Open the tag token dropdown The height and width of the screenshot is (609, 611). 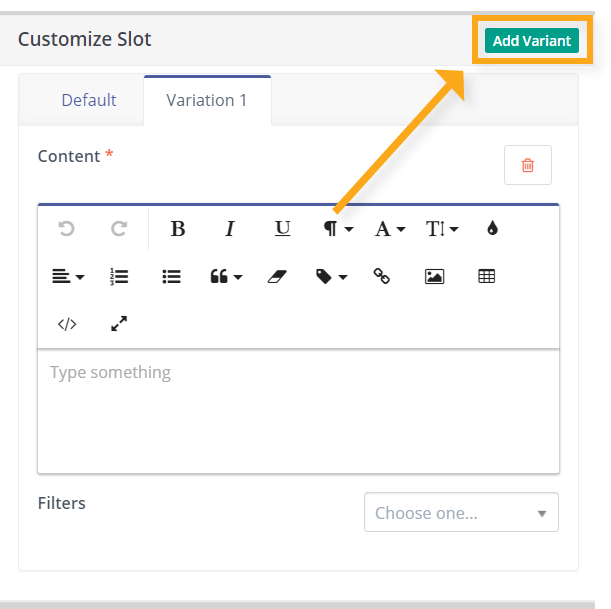(x=331, y=277)
